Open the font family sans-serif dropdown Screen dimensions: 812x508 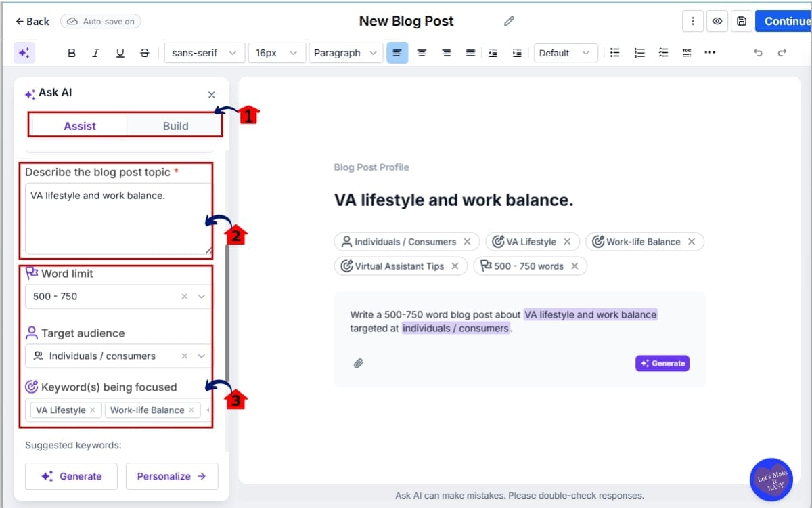point(204,53)
